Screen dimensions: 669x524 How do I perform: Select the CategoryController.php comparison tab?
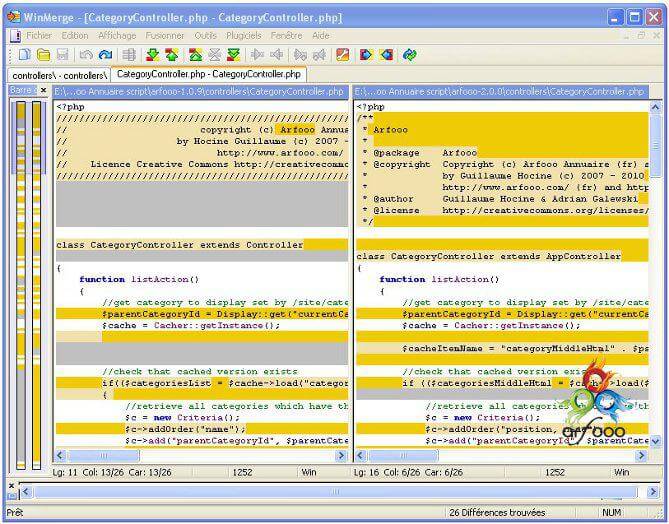209,74
